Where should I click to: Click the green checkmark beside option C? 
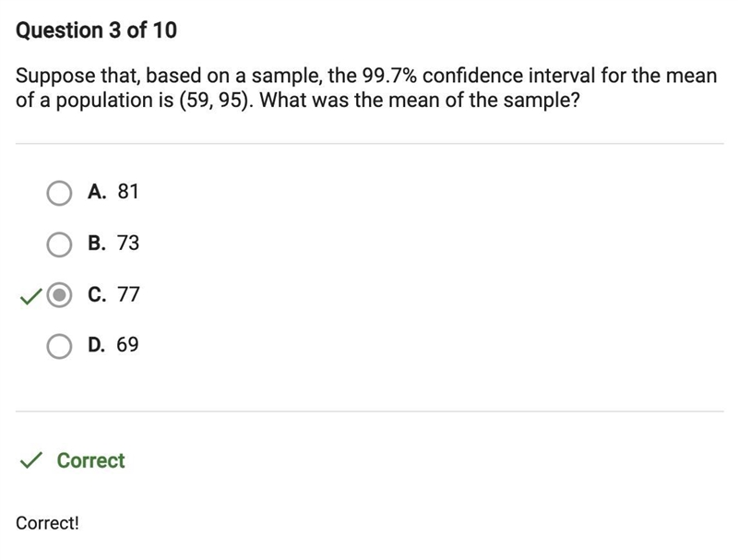[31, 296]
